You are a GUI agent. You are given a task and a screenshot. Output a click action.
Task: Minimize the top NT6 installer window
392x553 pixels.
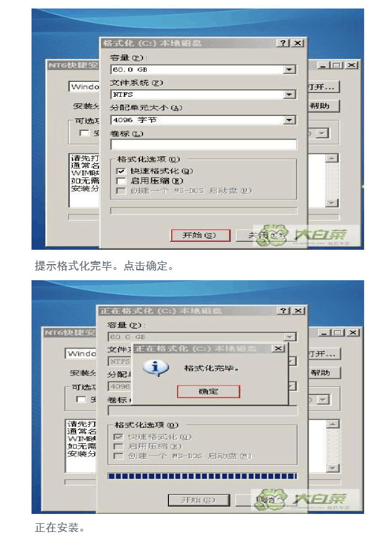[x=323, y=65]
